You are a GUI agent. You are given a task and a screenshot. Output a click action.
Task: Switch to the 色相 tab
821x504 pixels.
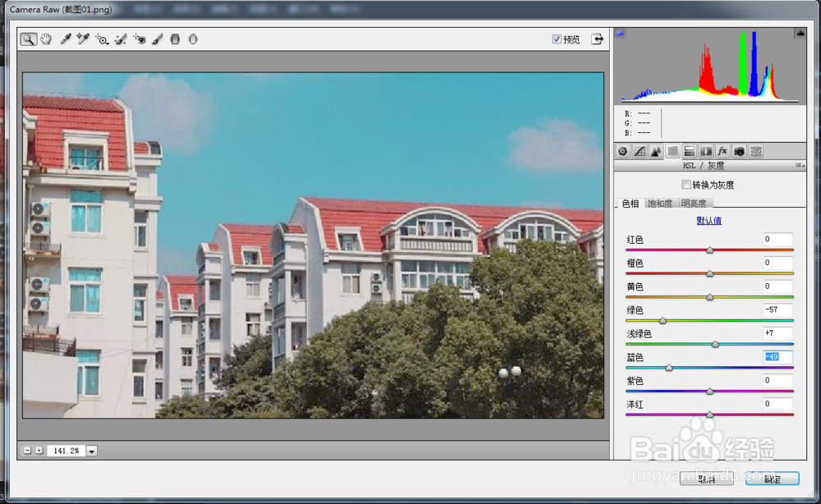coord(631,204)
